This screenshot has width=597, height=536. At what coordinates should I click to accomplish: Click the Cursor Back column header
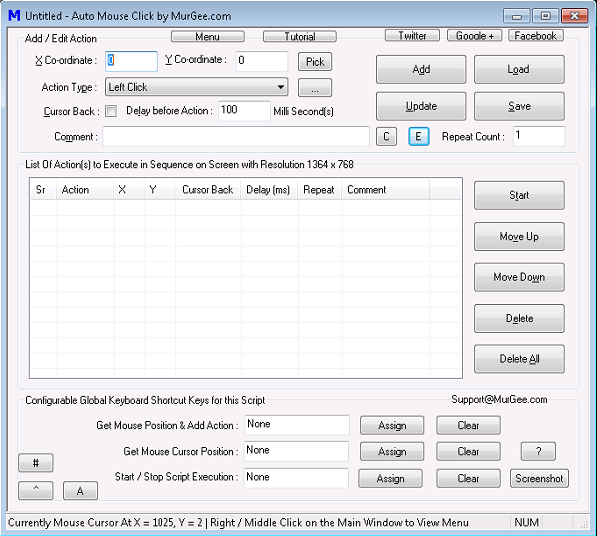coord(208,190)
